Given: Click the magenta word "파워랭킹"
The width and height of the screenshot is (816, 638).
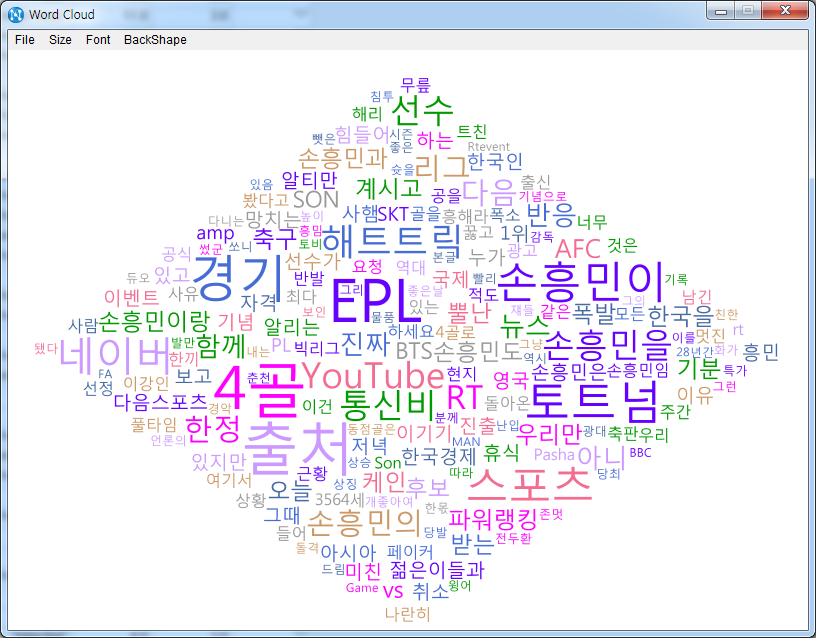Looking at the screenshot, I should point(492,519).
